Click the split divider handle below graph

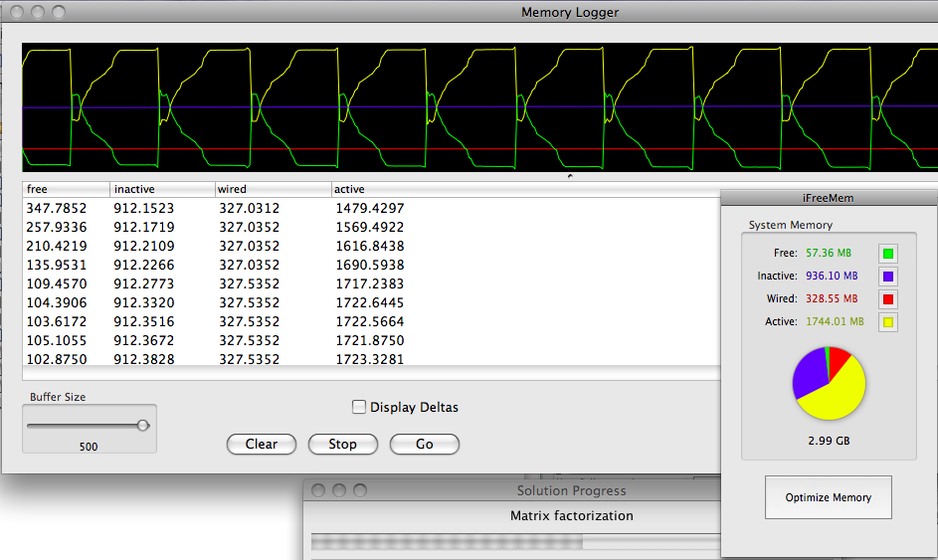(x=569, y=176)
